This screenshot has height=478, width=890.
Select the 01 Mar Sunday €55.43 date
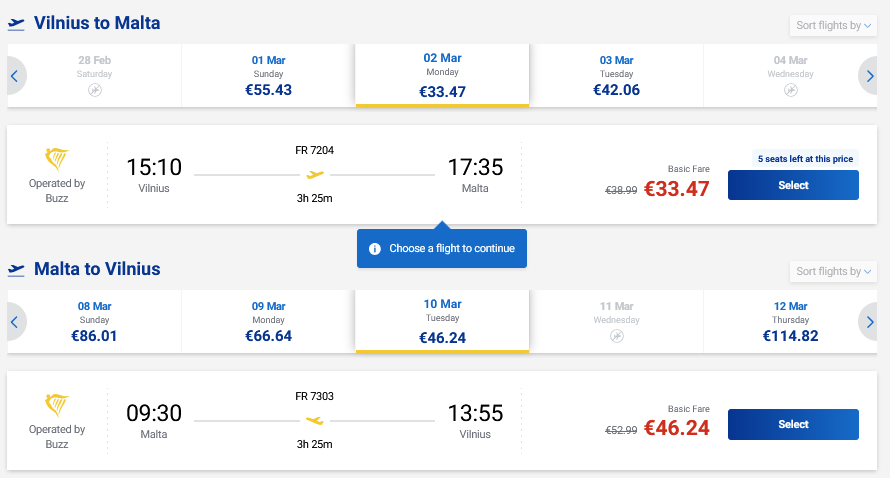click(x=268, y=75)
